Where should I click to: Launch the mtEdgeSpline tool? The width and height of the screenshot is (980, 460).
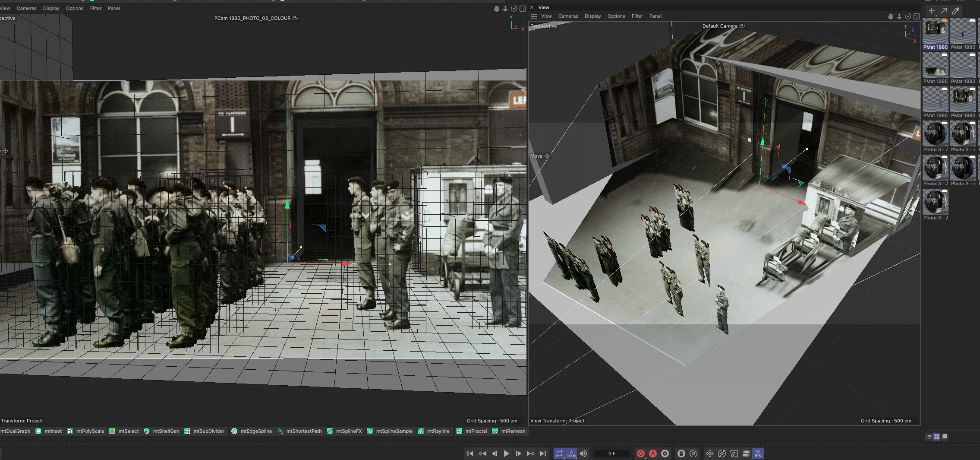252,431
